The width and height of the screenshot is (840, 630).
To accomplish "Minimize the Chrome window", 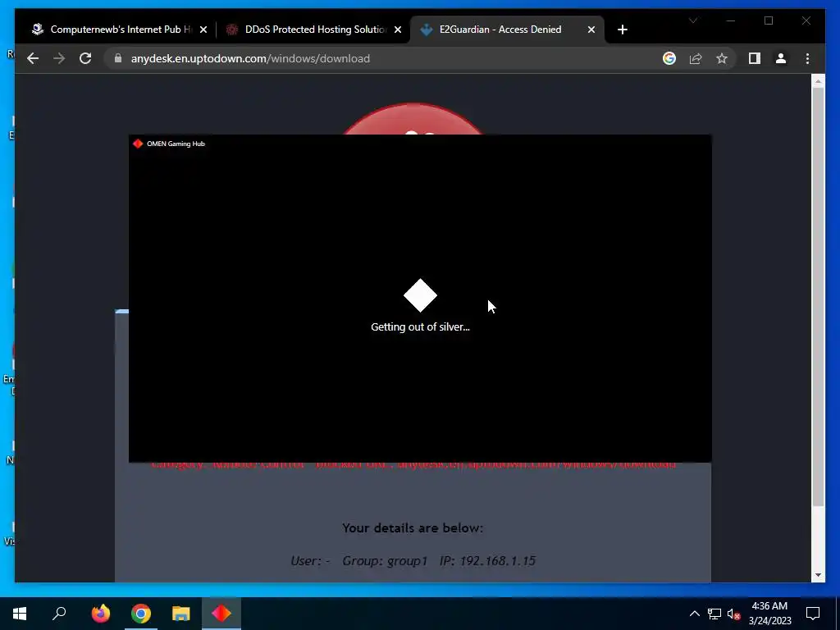I will pos(731,21).
